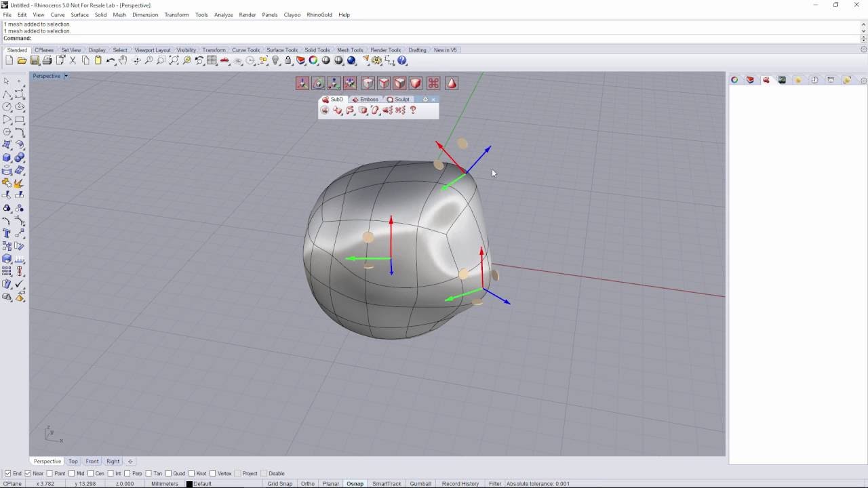The width and height of the screenshot is (868, 488).
Task: Click the light bulb hide/show icon
Action: click(276, 61)
